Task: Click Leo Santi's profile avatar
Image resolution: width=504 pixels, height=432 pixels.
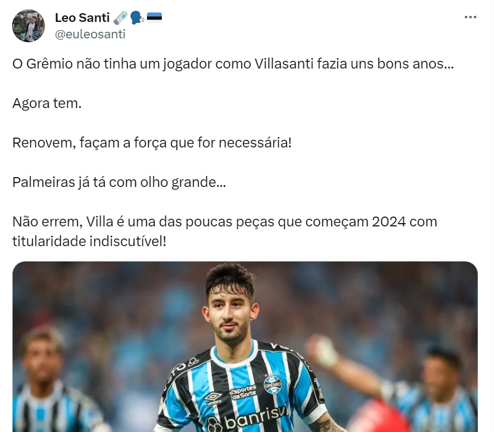Action: pyautogui.click(x=29, y=26)
